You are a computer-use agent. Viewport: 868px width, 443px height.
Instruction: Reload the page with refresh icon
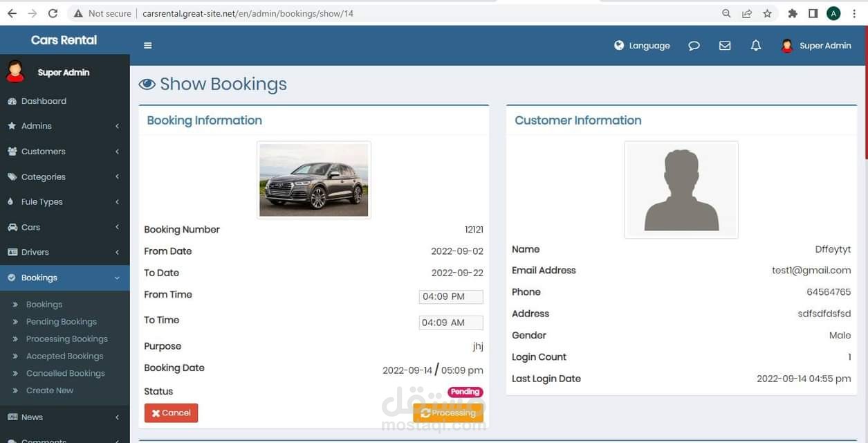pos(53,13)
